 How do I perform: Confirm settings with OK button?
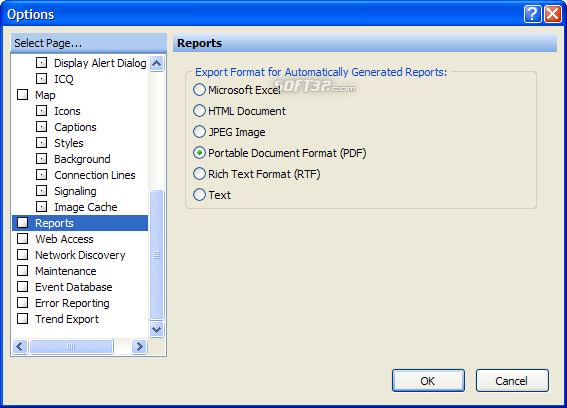(x=428, y=381)
